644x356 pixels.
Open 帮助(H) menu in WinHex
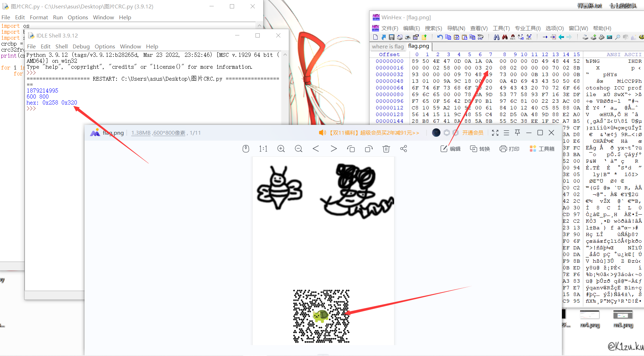[602, 28]
